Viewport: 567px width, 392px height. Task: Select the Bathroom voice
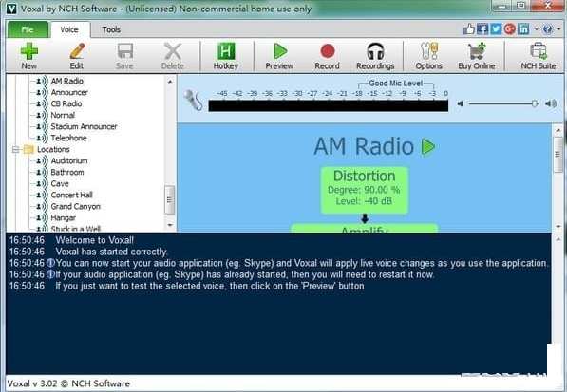[67, 173]
